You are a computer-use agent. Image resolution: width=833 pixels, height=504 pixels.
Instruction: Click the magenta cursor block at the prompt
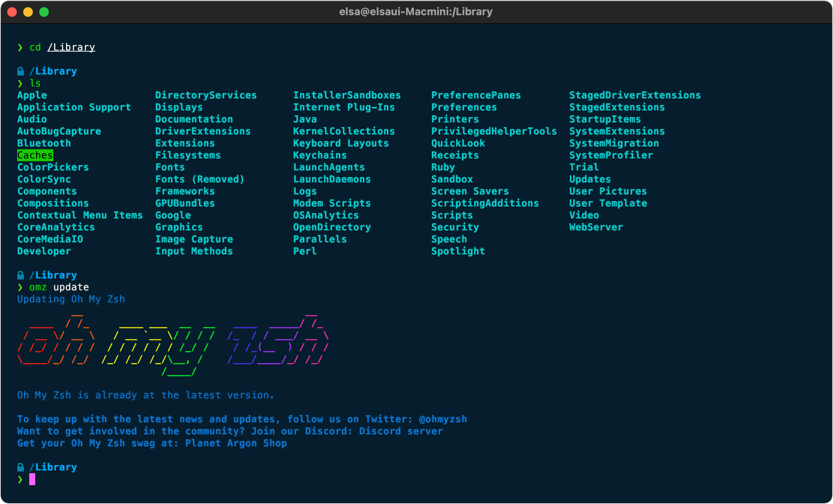point(32,479)
